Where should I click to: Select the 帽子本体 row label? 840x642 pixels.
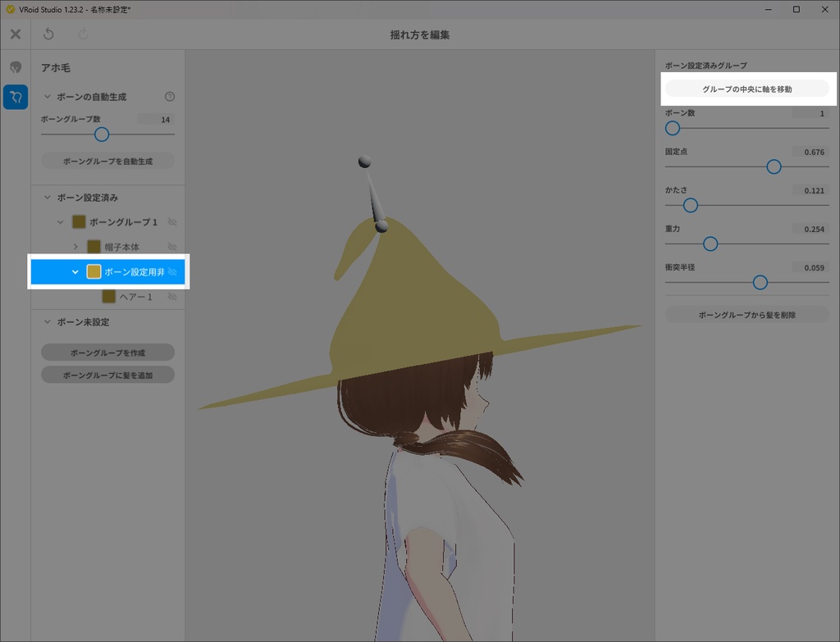click(x=121, y=247)
